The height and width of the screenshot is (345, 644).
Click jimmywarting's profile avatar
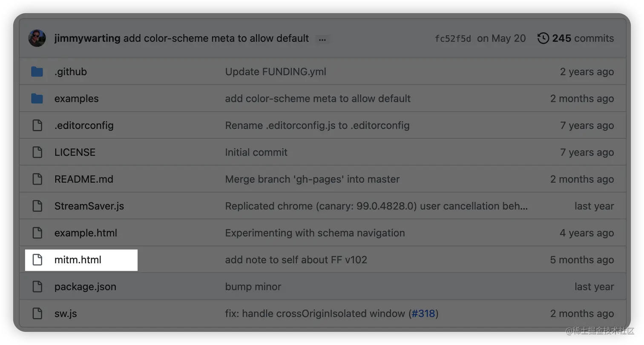coord(37,38)
